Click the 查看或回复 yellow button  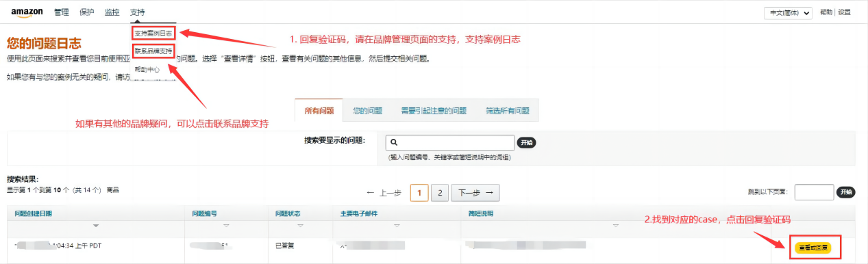(813, 248)
